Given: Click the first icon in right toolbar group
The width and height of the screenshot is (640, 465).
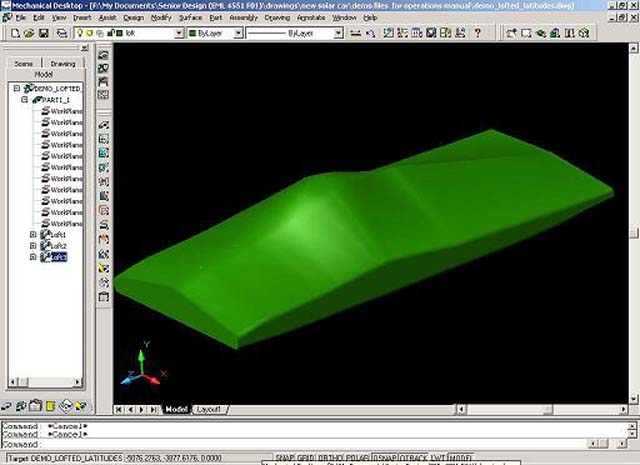Looking at the screenshot, I should pos(511,33).
